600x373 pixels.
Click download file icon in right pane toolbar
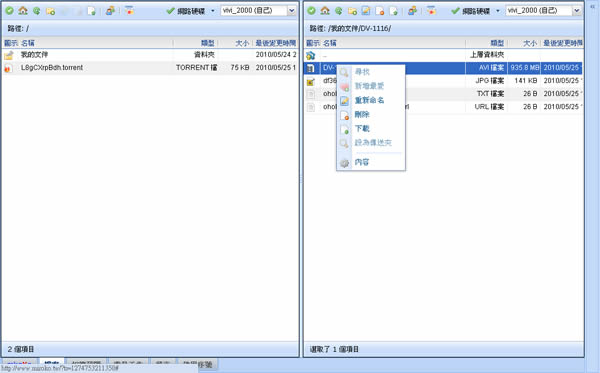[x=393, y=11]
